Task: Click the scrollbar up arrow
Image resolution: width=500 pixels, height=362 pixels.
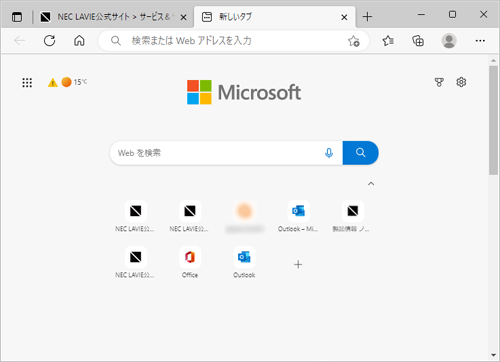Action: pyautogui.click(x=493, y=61)
